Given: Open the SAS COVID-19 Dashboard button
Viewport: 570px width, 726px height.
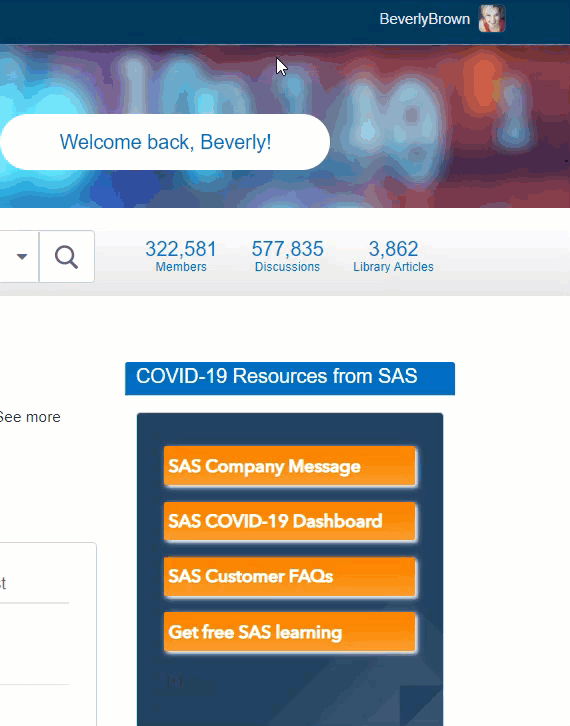Looking at the screenshot, I should click(x=290, y=521).
